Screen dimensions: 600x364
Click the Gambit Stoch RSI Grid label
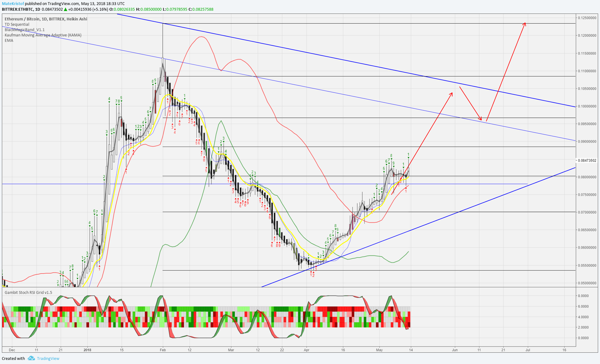(x=28, y=292)
